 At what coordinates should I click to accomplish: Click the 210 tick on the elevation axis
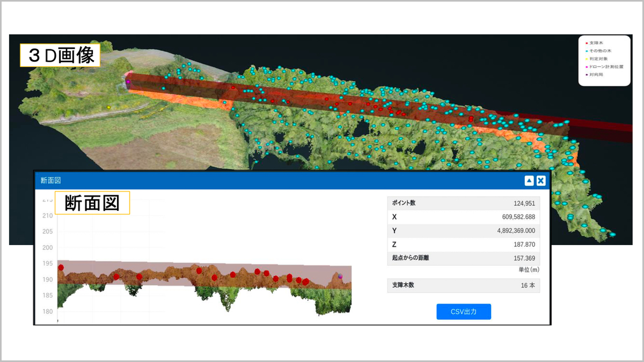pos(48,216)
